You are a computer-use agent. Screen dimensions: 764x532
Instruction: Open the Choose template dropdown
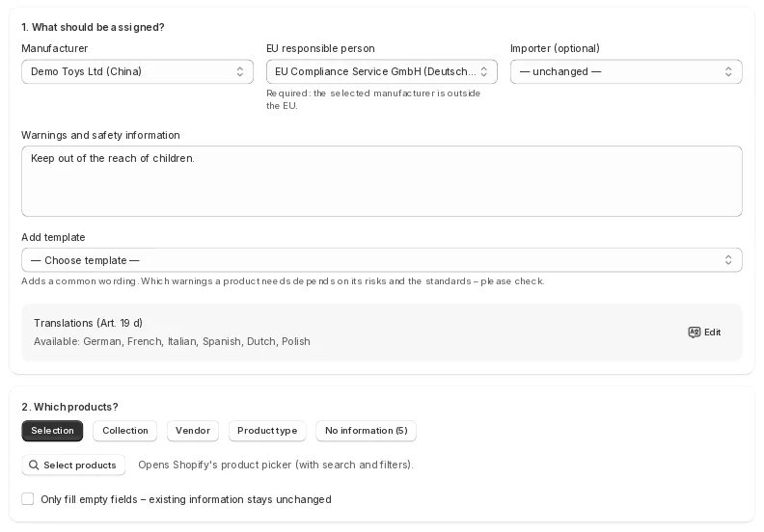pyautogui.click(x=381, y=260)
